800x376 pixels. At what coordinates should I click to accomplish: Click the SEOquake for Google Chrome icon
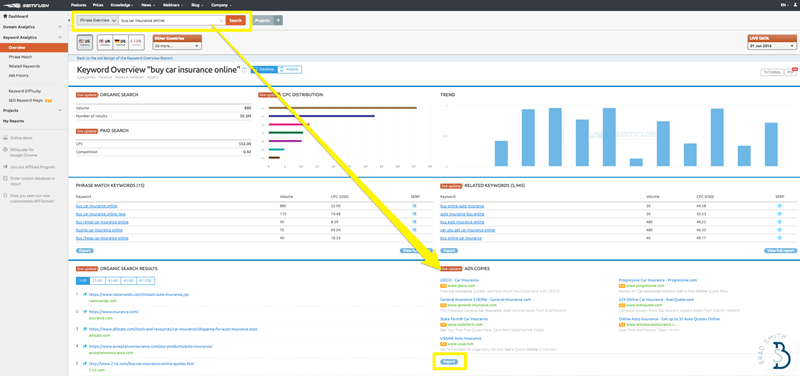pos(5,149)
